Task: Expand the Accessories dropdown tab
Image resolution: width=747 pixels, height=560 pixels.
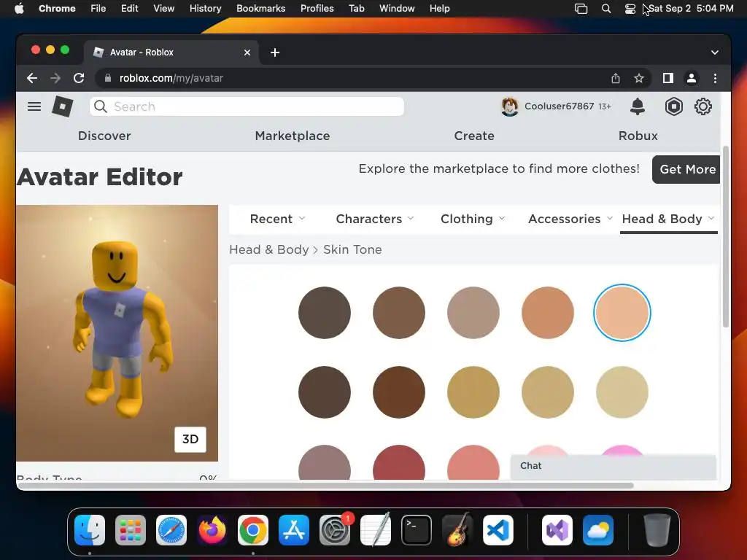Action: point(570,219)
